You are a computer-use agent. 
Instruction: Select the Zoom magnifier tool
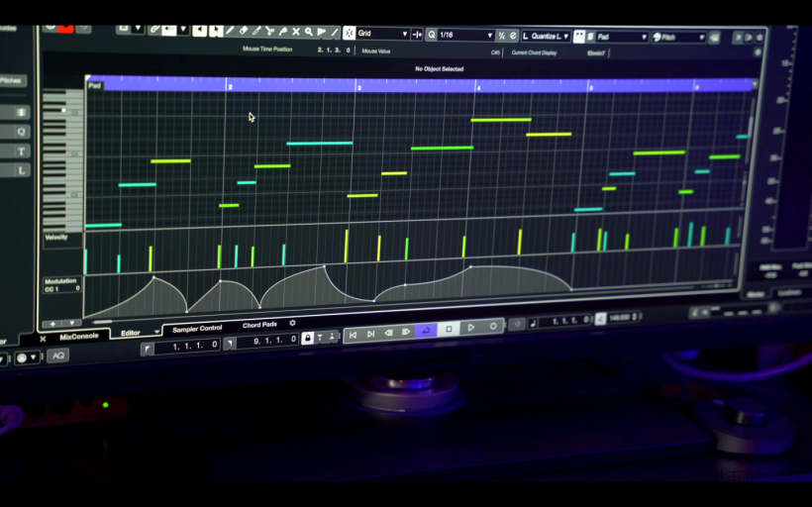(x=309, y=32)
